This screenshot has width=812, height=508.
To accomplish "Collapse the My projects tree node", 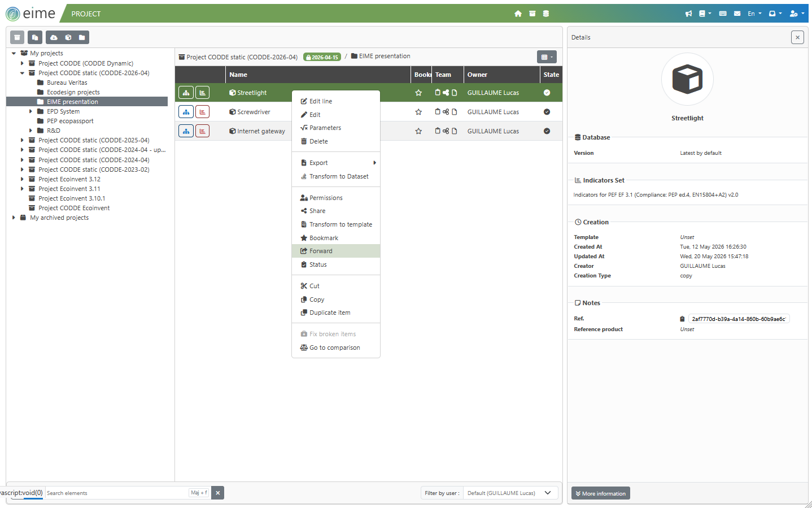I will point(14,53).
